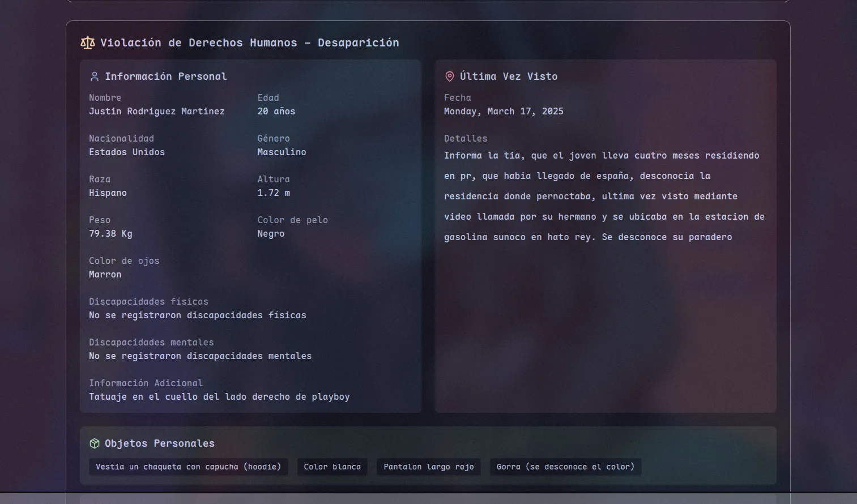Click the "20 años" age value

pos(276,112)
